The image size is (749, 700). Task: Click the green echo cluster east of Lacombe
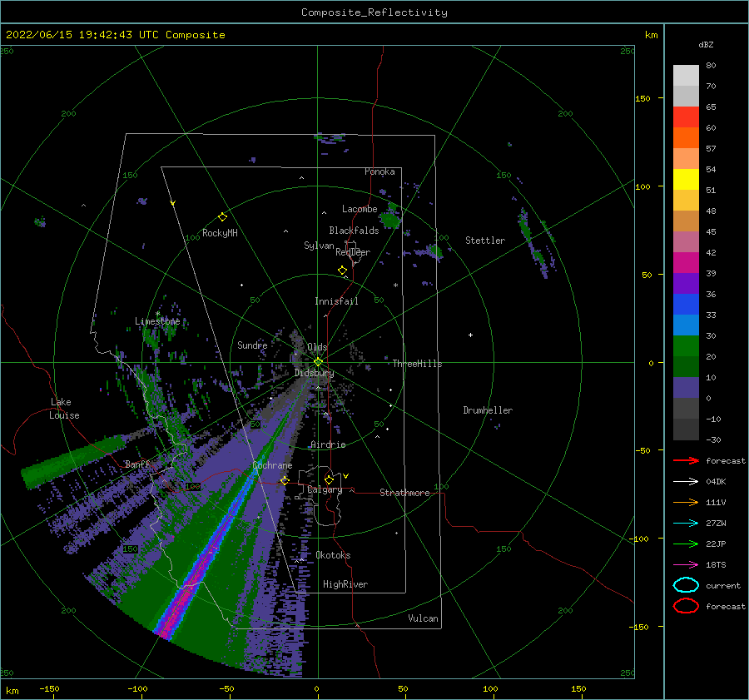[x=389, y=221]
